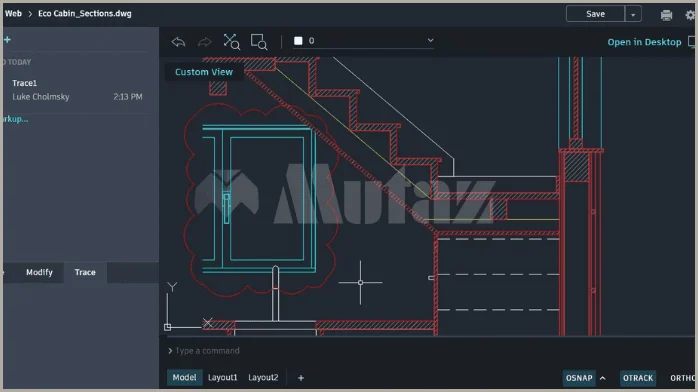The height and width of the screenshot is (392, 698).
Task: Toggle OSNAP mode
Action: (579, 378)
